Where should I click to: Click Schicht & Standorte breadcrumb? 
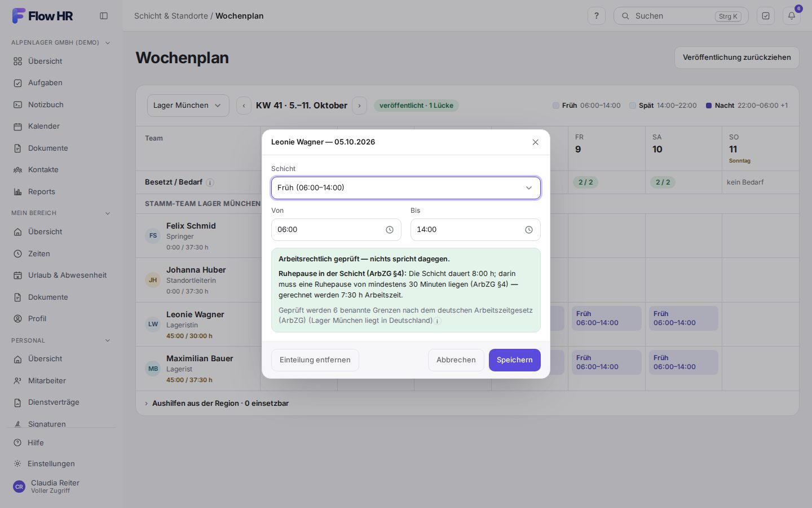tap(171, 16)
